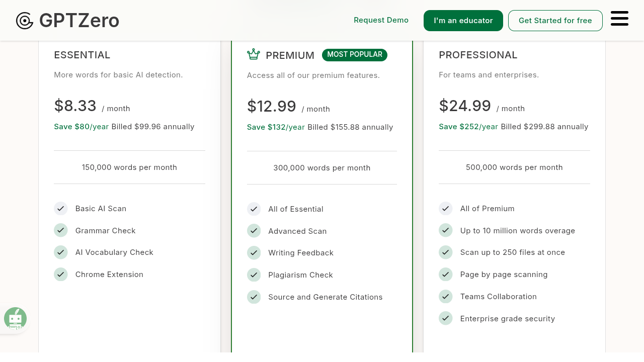
Task: Click checkmark icon beside Advanced Scan
Action: pyautogui.click(x=254, y=231)
